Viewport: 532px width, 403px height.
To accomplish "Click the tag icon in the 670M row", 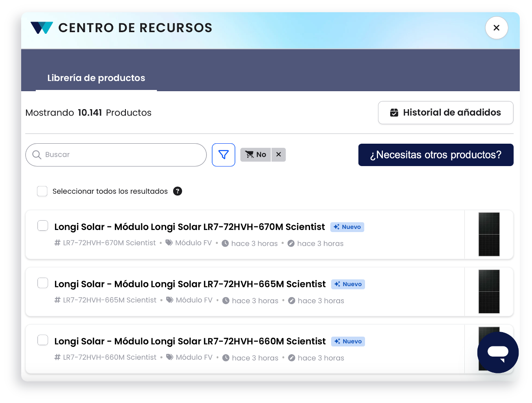I will pos(169,243).
